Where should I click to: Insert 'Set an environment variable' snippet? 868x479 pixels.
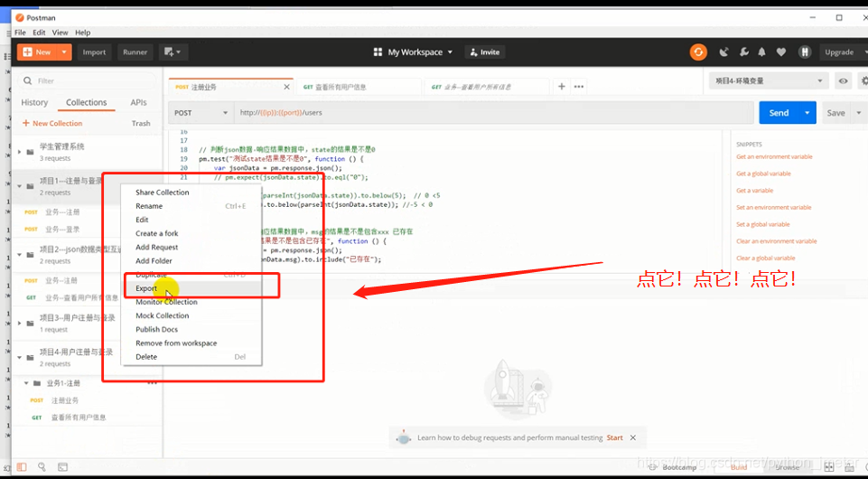(x=773, y=207)
